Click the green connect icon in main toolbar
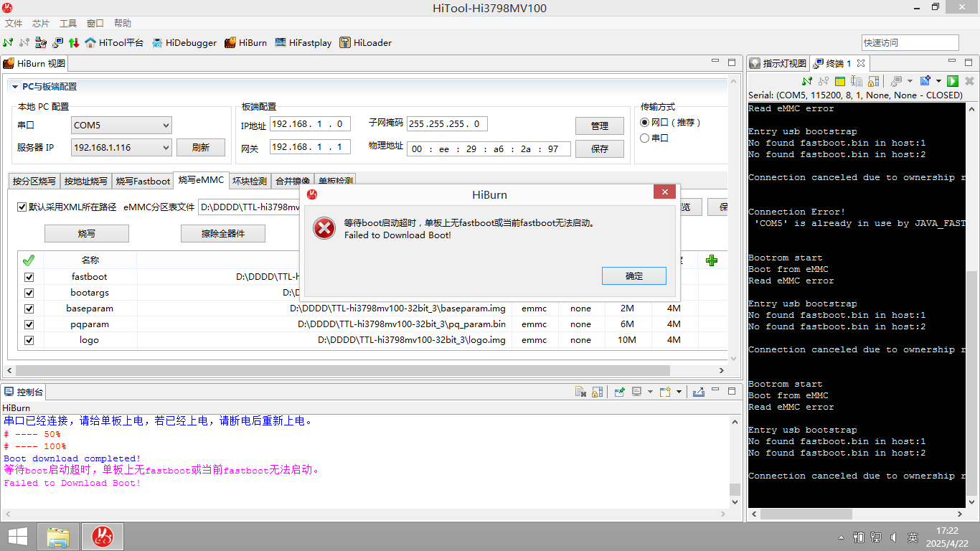 point(9,42)
